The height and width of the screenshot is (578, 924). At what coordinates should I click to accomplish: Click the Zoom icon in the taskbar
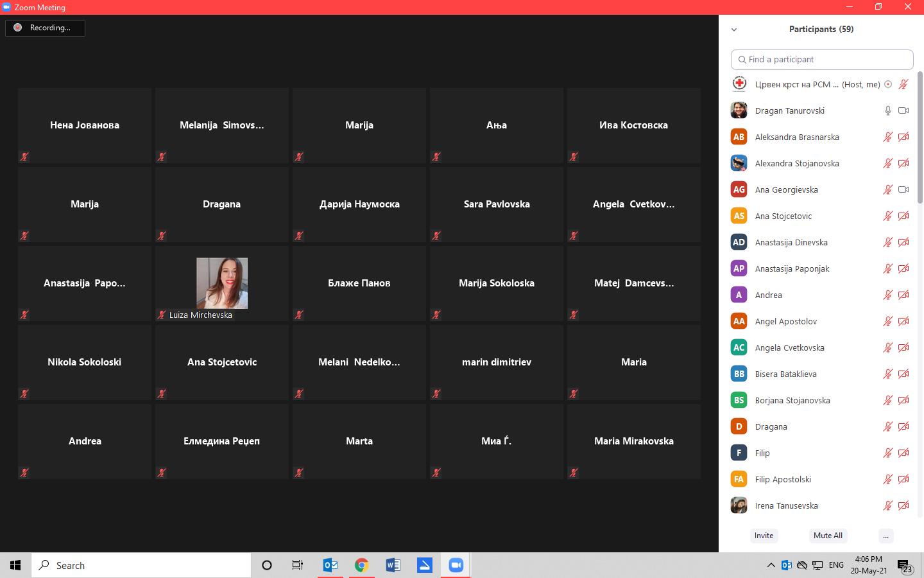point(456,565)
